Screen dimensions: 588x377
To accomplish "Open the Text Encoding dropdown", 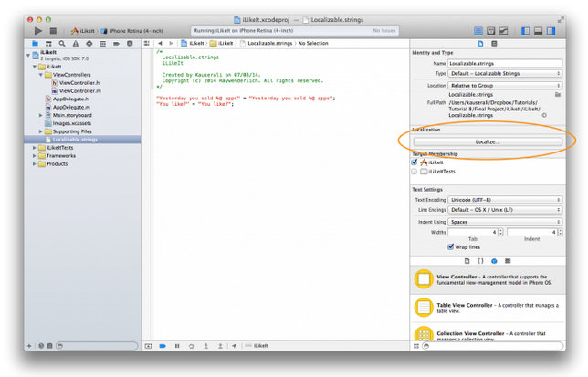I will pos(505,200).
